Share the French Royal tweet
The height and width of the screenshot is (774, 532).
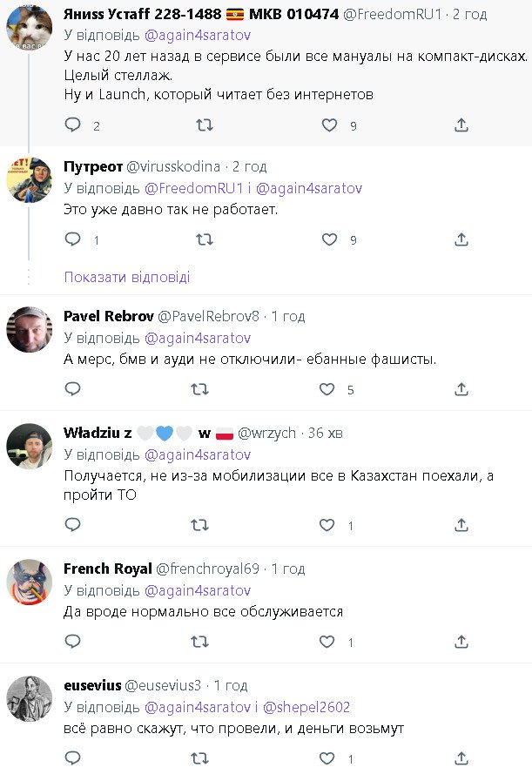coord(461,643)
